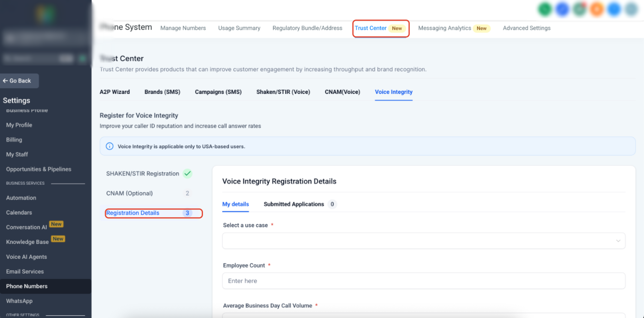Open Knowledge Base settings
The width and height of the screenshot is (644, 318).
point(27,242)
